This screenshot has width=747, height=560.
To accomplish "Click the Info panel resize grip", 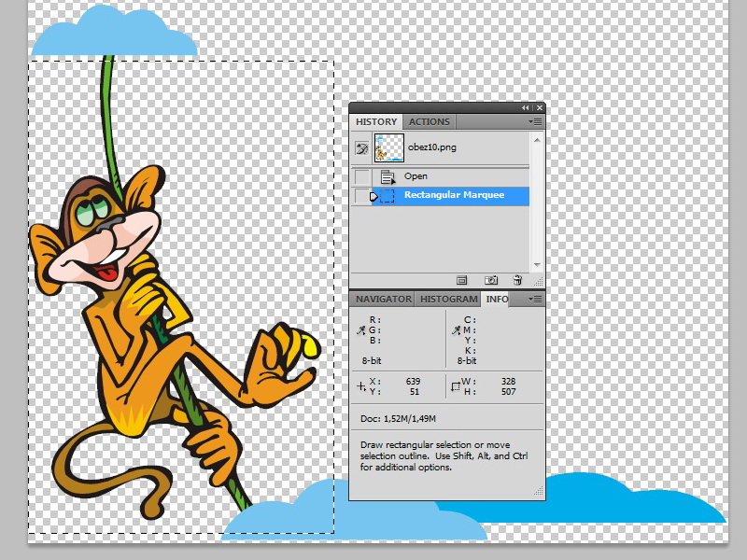I will tap(539, 493).
